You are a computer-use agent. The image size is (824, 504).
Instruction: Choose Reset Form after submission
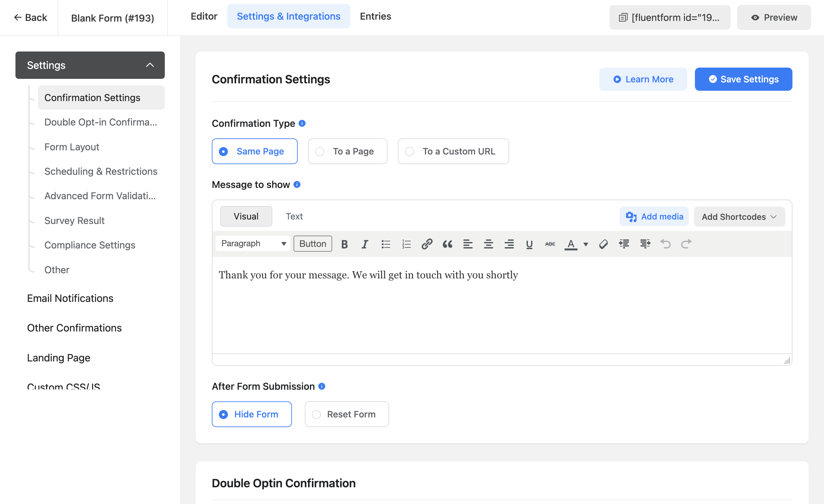[347, 414]
